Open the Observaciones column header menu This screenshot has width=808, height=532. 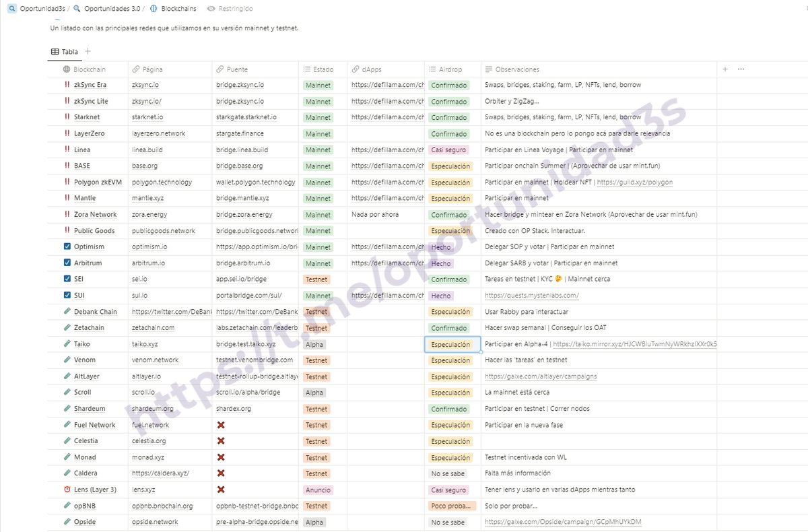[599, 69]
